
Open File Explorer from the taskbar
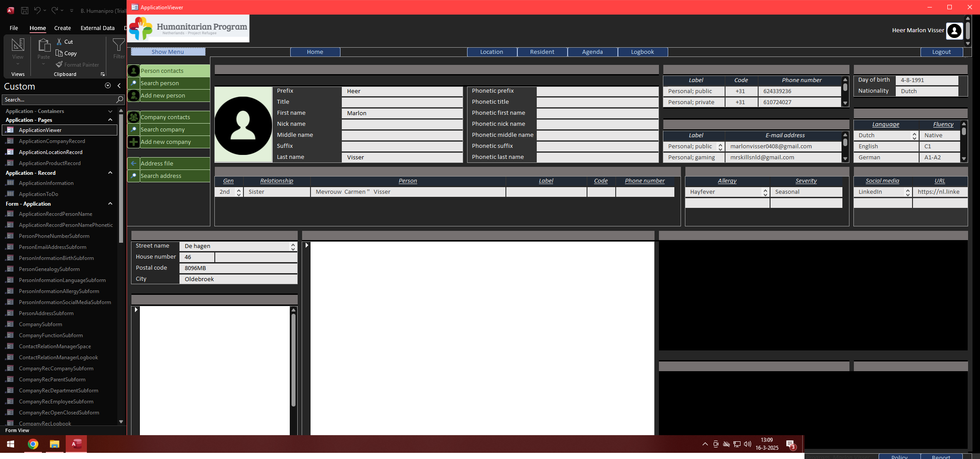[x=55, y=444]
